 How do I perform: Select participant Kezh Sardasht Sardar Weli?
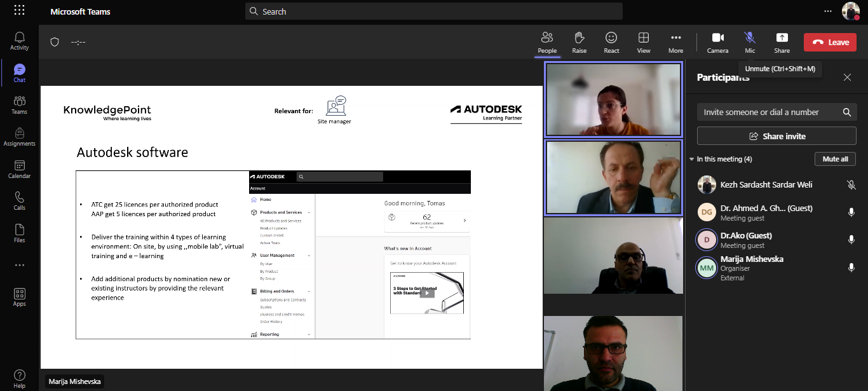click(x=776, y=185)
